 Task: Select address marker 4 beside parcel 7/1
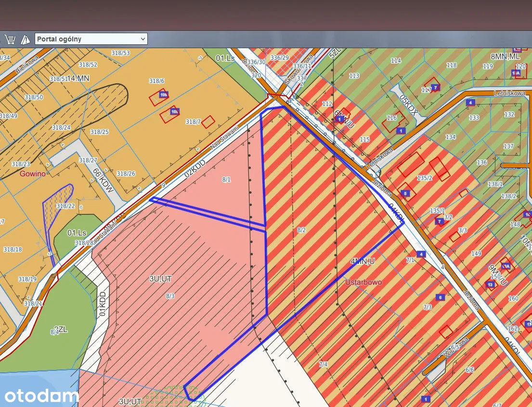pos(421,254)
